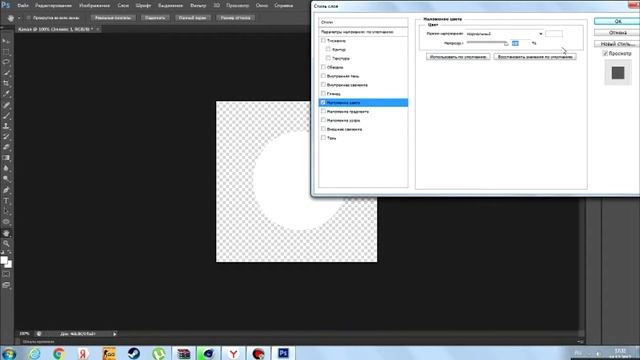Enable the Outer Glow checkbox
640x360 pixels.
(323, 129)
